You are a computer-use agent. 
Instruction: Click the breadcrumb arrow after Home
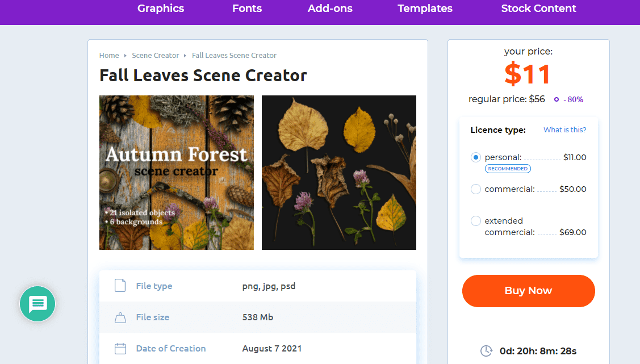tap(126, 56)
